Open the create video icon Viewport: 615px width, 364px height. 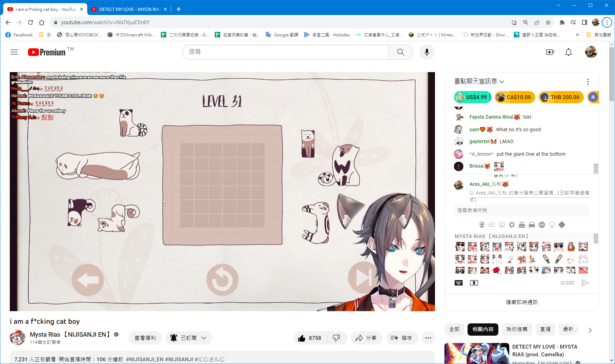[x=550, y=52]
